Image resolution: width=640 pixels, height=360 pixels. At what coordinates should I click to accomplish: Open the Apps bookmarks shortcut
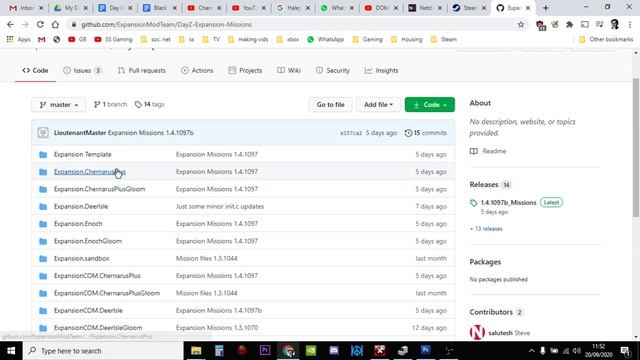19,39
